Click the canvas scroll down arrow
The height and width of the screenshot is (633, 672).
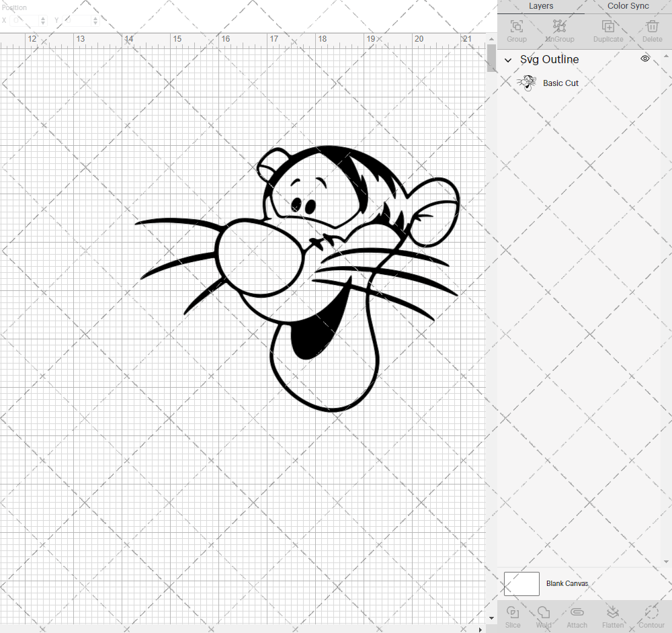tap(491, 618)
